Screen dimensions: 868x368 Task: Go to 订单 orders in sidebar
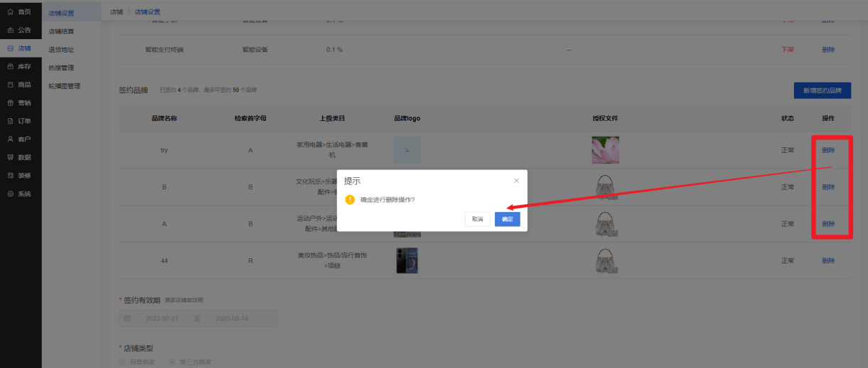click(x=19, y=121)
